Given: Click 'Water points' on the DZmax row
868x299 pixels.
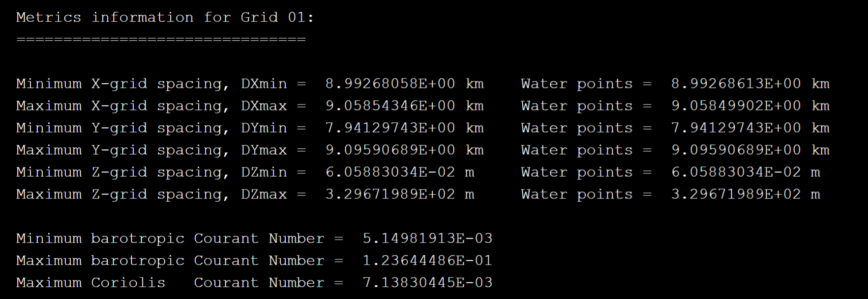Looking at the screenshot, I should (x=576, y=194).
